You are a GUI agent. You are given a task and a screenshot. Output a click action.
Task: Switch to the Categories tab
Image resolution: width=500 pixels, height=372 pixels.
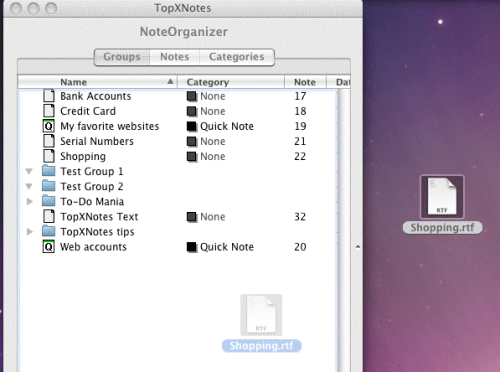pyautogui.click(x=237, y=57)
